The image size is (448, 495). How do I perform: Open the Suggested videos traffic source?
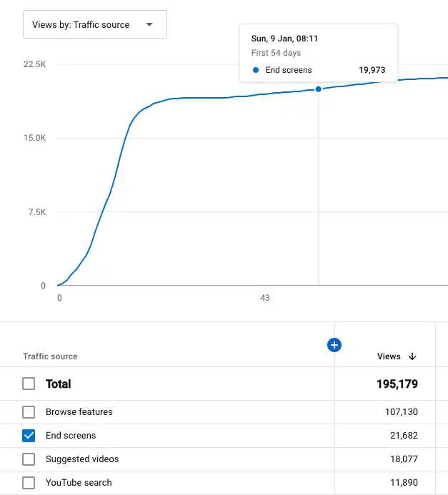[82, 459]
